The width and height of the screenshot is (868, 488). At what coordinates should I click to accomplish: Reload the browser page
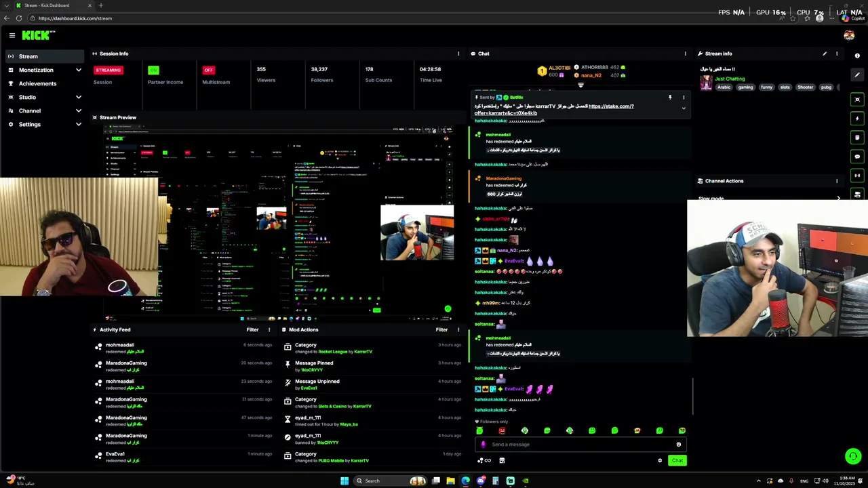point(19,18)
